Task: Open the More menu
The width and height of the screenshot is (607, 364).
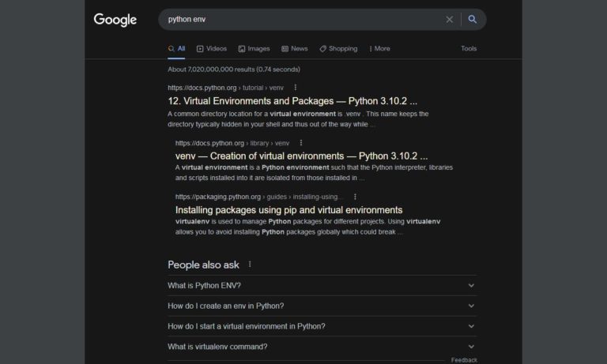Action: tap(379, 49)
